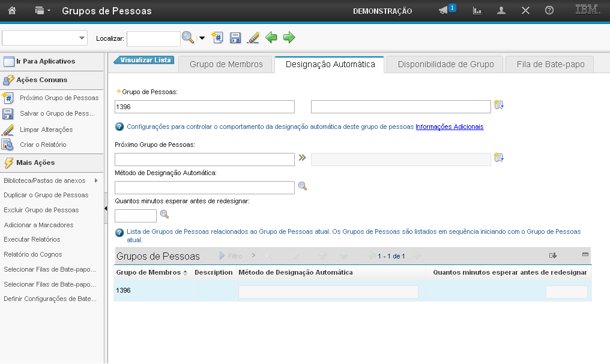Open bulletin board megaphone notifications
610x364 pixels.
(x=444, y=11)
